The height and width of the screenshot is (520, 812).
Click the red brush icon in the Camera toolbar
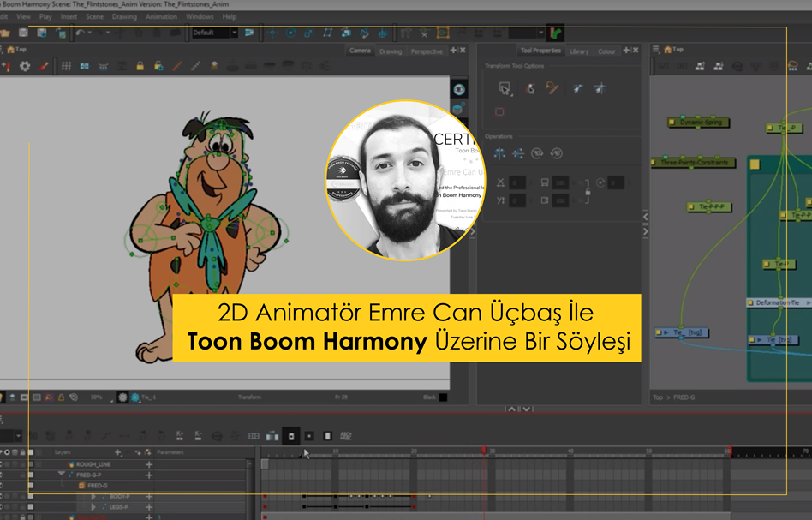click(44, 66)
